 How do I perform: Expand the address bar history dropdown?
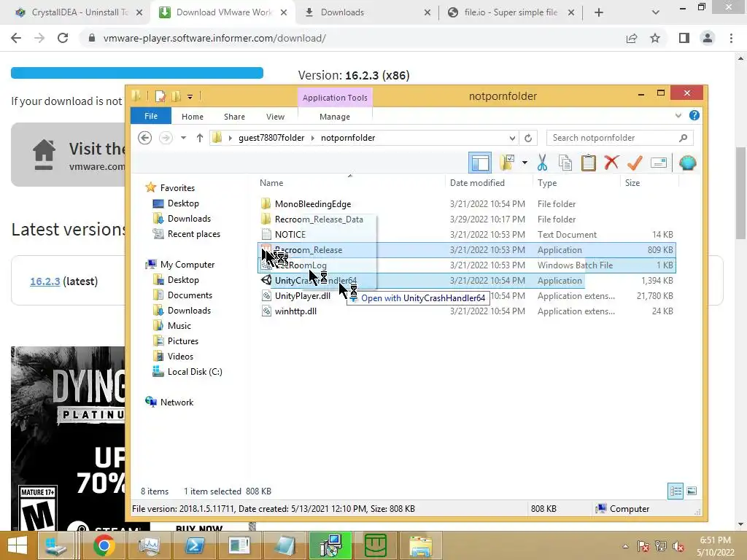coord(512,138)
